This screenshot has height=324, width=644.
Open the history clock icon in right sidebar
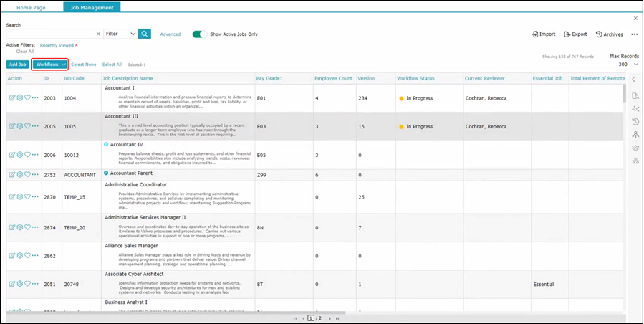(x=635, y=121)
